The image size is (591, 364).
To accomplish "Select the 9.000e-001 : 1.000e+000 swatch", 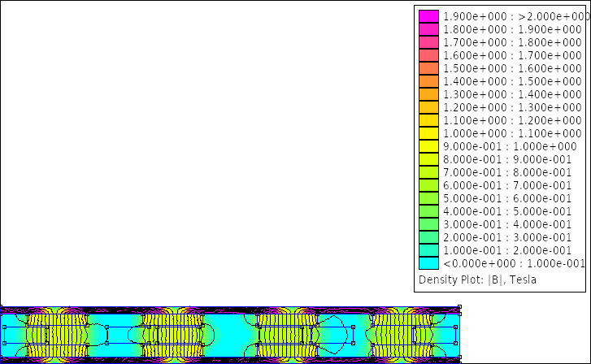I will pos(428,146).
